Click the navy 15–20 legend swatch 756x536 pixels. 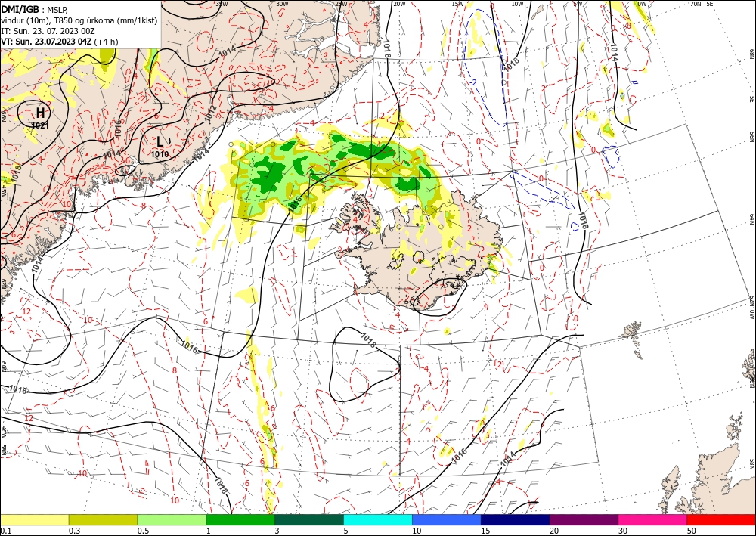coord(516,519)
